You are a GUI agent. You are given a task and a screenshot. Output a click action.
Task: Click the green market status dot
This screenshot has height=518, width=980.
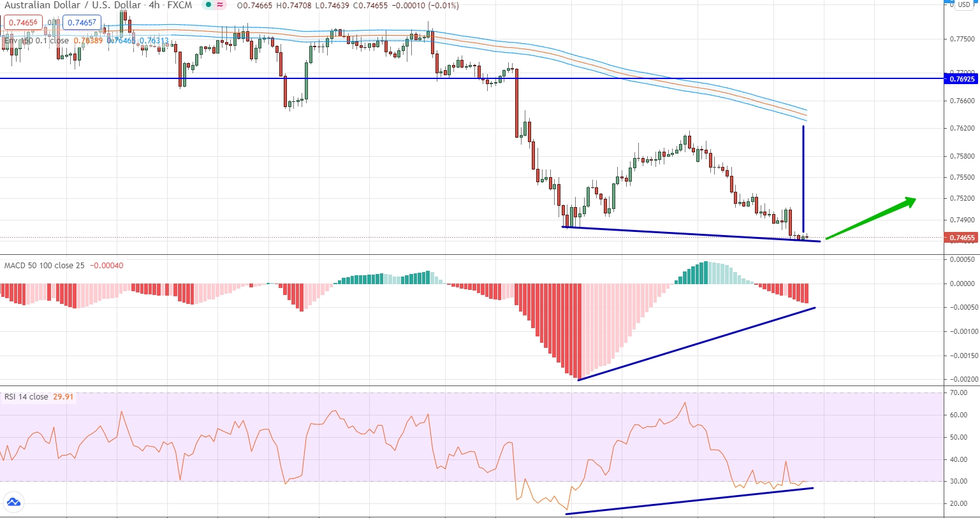pos(208,5)
